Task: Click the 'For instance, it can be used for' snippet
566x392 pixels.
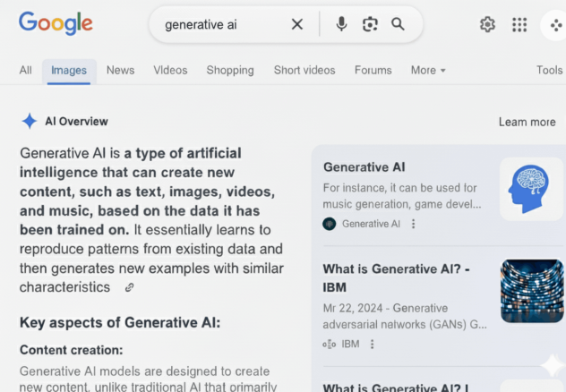Action: click(400, 188)
